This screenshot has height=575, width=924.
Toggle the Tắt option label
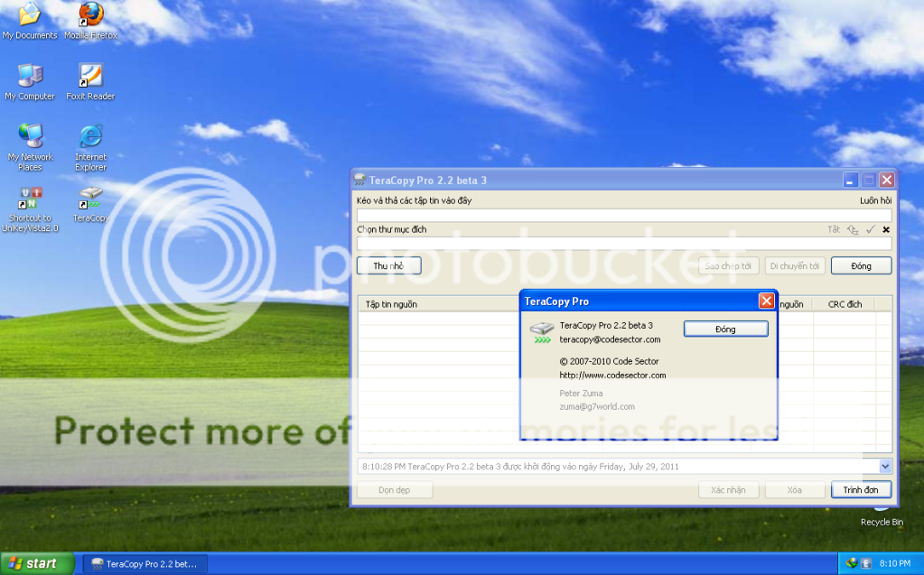pyautogui.click(x=834, y=230)
